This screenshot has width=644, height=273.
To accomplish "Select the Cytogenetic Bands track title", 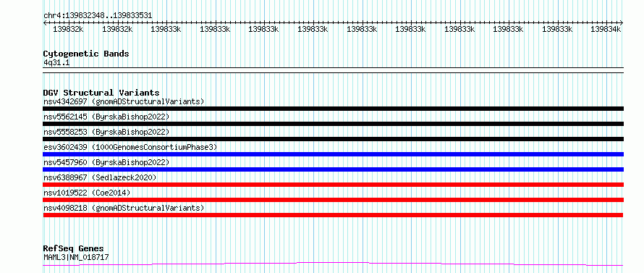I will (86, 54).
